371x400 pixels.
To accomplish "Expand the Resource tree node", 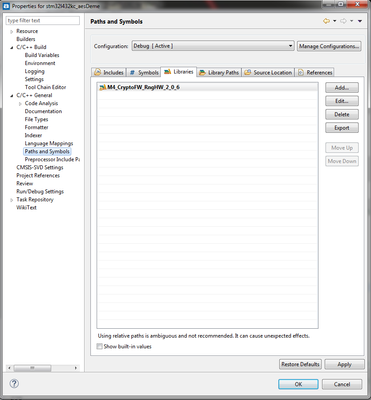I will coord(12,31).
